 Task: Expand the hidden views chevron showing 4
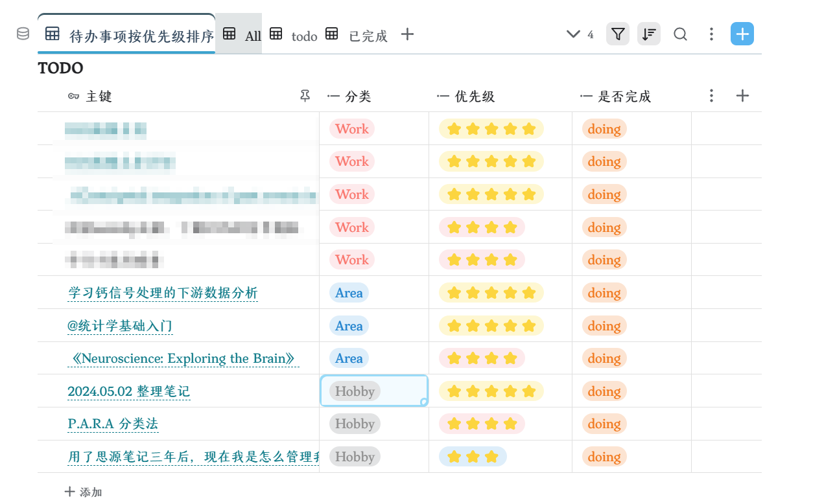tap(580, 34)
